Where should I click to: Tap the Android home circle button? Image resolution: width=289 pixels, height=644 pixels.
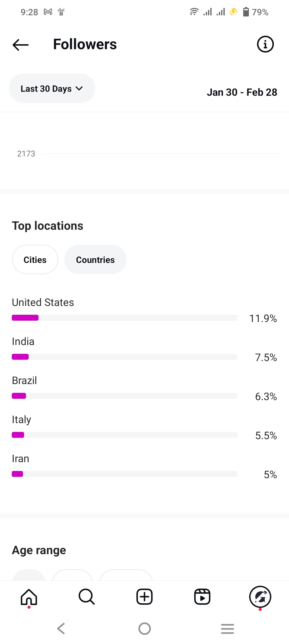point(144,628)
